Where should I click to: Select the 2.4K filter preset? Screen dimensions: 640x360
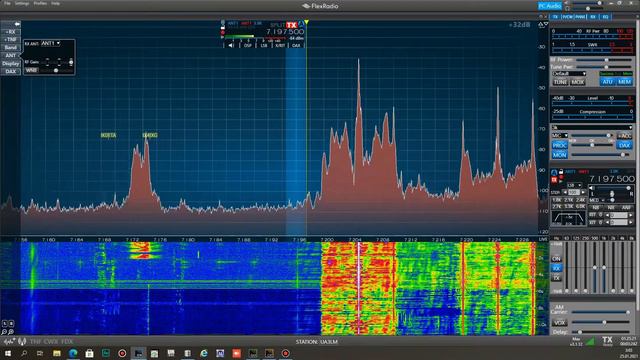pyautogui.click(x=581, y=200)
